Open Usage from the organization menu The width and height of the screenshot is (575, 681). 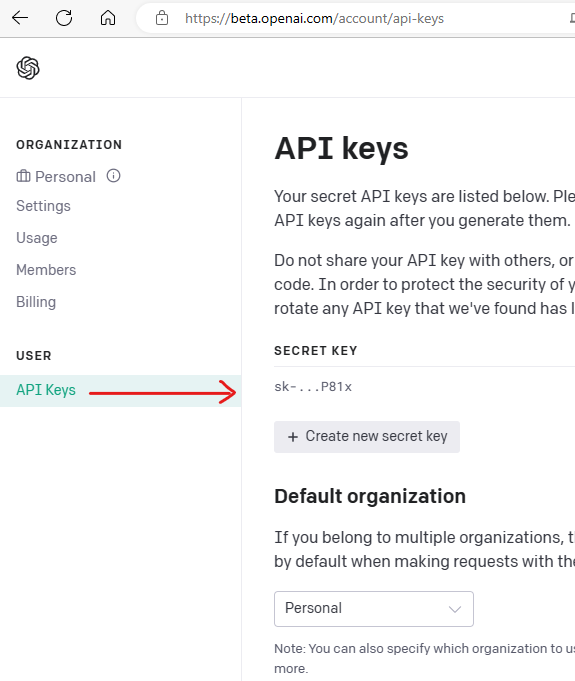(x=36, y=238)
